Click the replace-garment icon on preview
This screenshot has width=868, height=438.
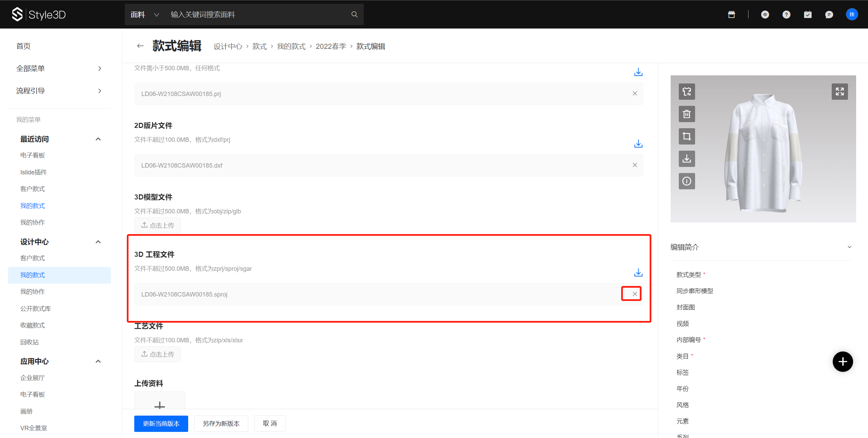tap(687, 92)
